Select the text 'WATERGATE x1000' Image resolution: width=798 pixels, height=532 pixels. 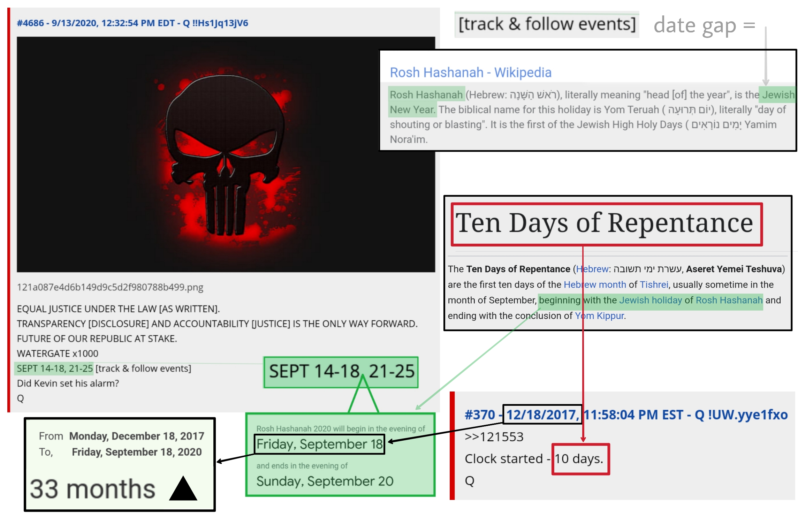click(58, 354)
